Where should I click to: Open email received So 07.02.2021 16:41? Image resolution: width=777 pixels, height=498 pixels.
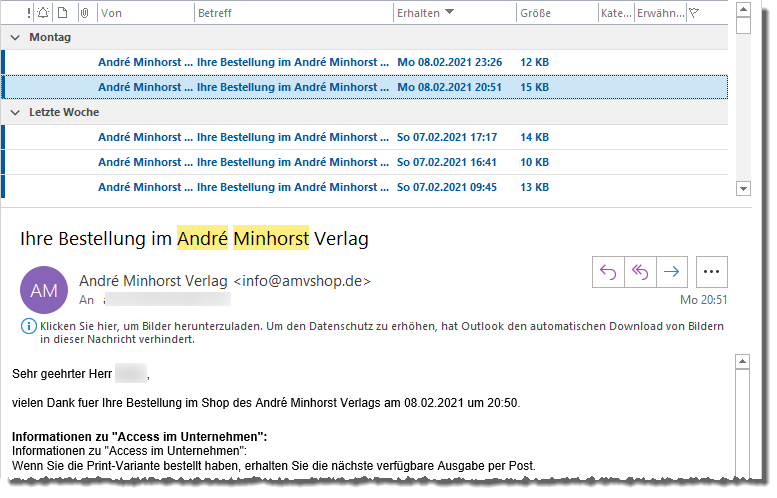coord(365,162)
